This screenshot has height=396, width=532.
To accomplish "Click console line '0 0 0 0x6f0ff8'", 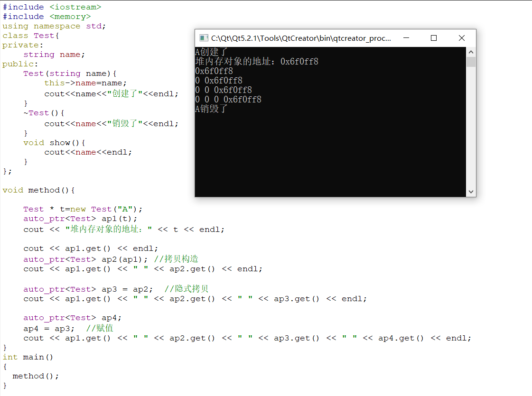I will coord(228,99).
